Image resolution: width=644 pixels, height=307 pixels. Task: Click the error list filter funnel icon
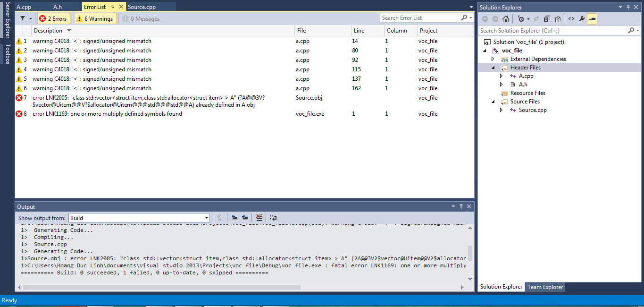pos(22,18)
